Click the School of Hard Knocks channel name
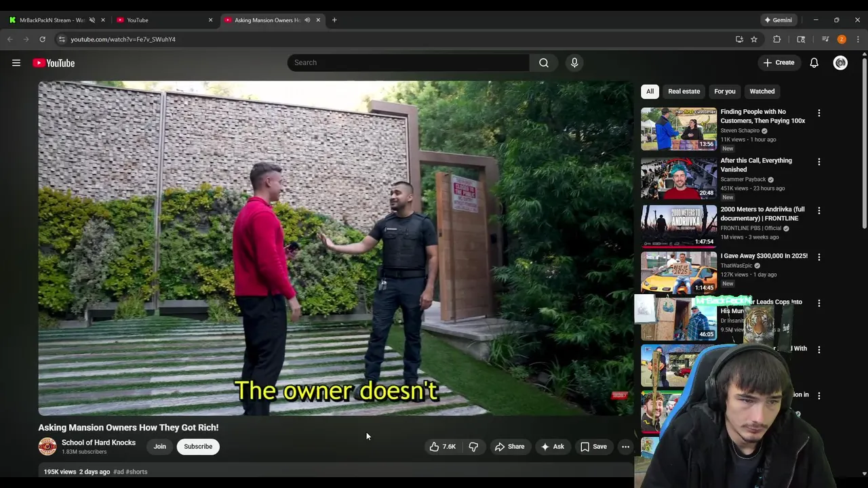The image size is (868, 488). pos(98,443)
